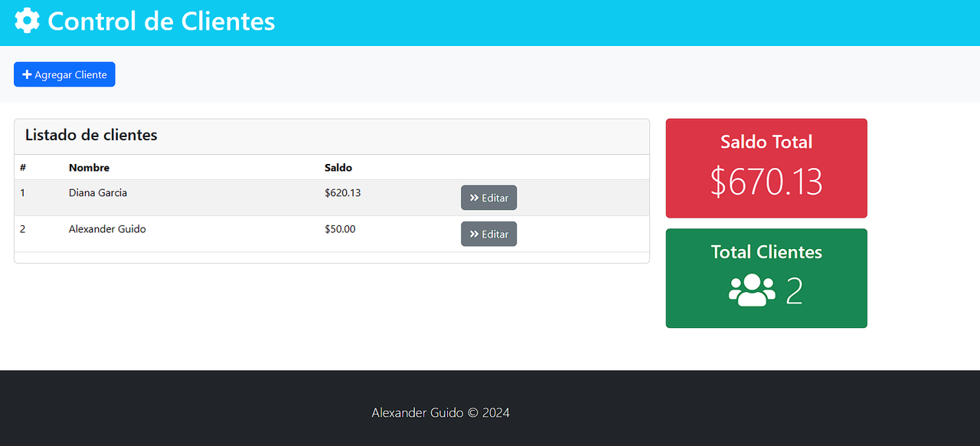Click row number 2 in the table
The width and height of the screenshot is (980, 446).
click(x=22, y=229)
